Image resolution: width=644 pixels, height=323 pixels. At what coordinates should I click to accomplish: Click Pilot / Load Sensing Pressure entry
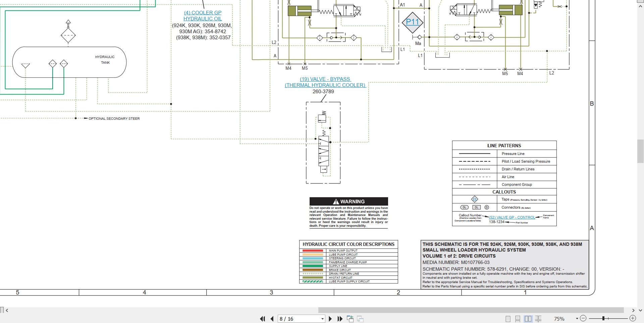(x=526, y=161)
